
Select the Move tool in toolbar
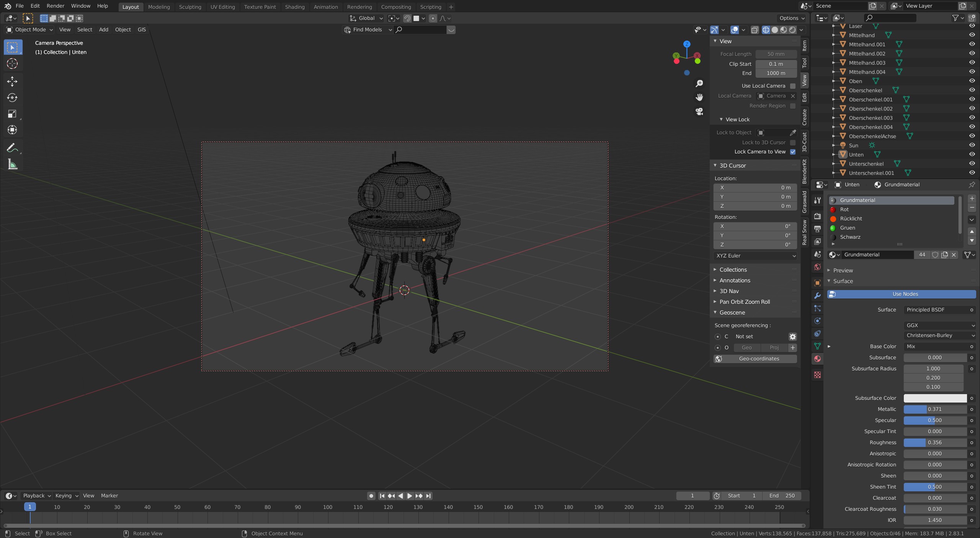(x=12, y=81)
